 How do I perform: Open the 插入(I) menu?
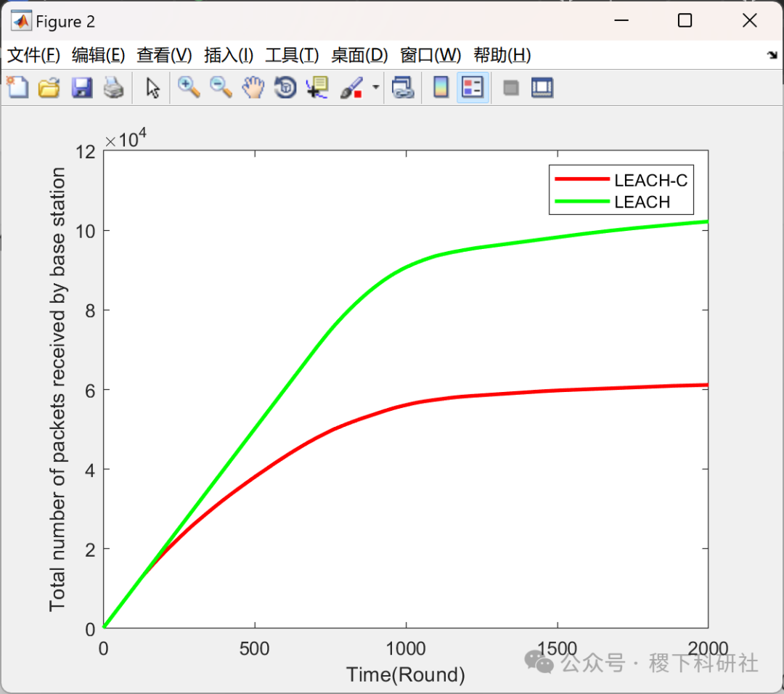(x=229, y=55)
